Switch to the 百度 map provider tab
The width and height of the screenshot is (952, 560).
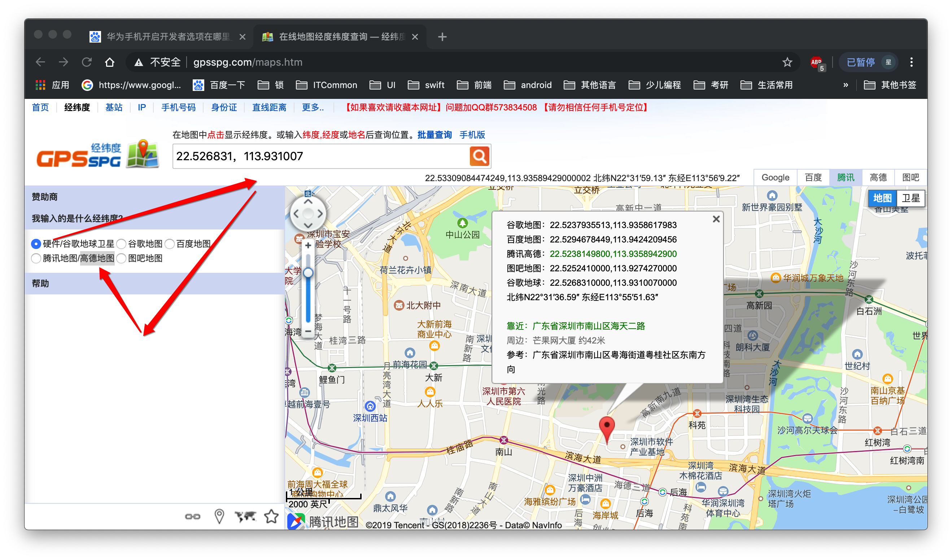pos(813,178)
